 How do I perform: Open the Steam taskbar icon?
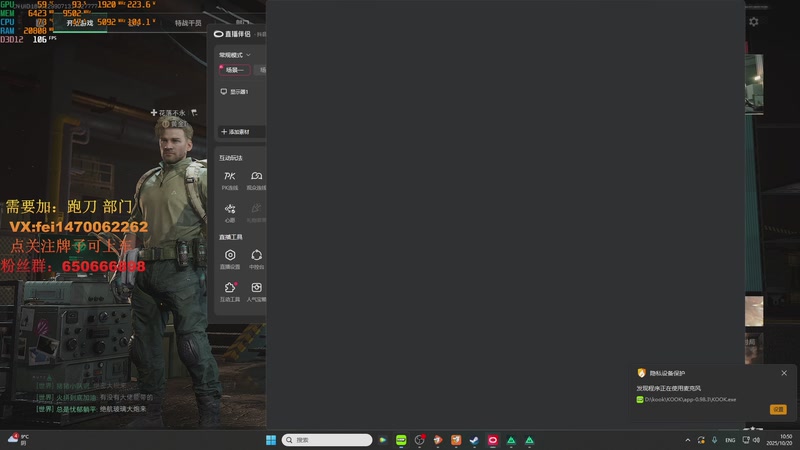(474, 440)
